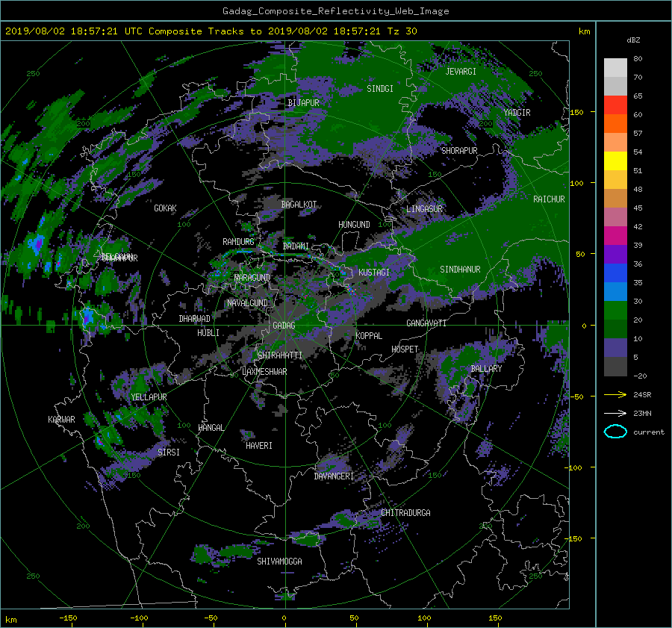This screenshot has height=628, width=672.
Task: Click the GANGAVATI city label
Action: [426, 323]
